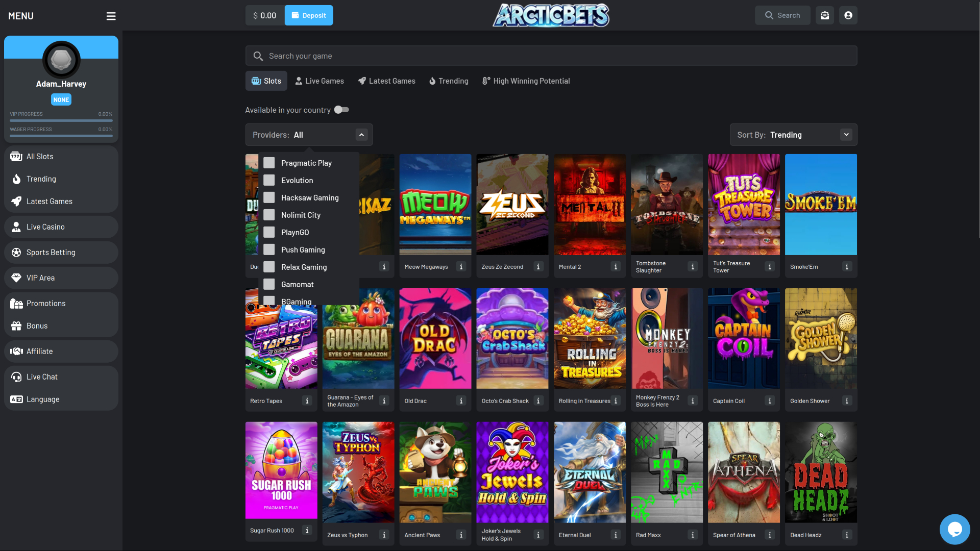This screenshot has width=980, height=551.
Task: Open the Spear of Athena game thumbnail
Action: pos(744,472)
